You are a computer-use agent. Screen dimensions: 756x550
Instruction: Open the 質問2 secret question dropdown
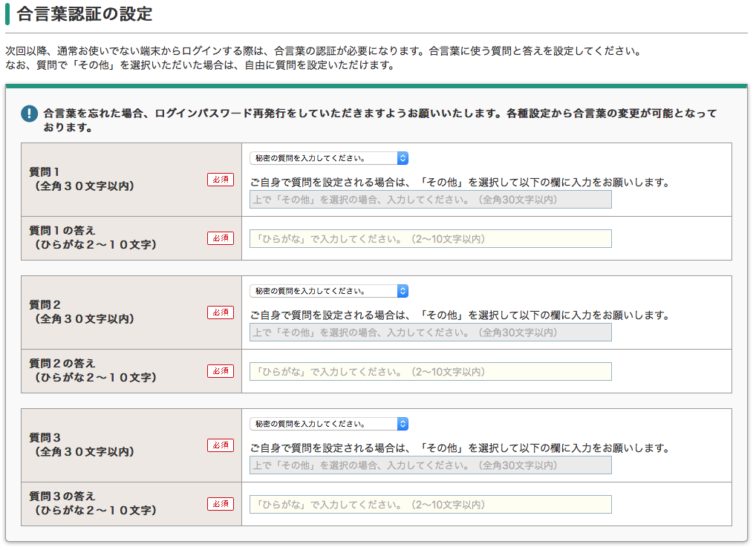[x=325, y=290]
